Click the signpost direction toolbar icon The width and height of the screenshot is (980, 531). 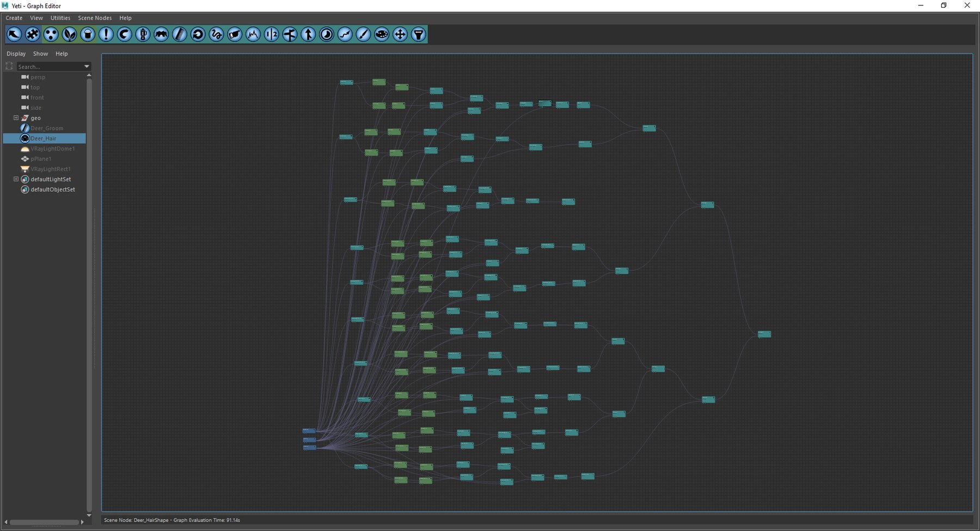290,34
